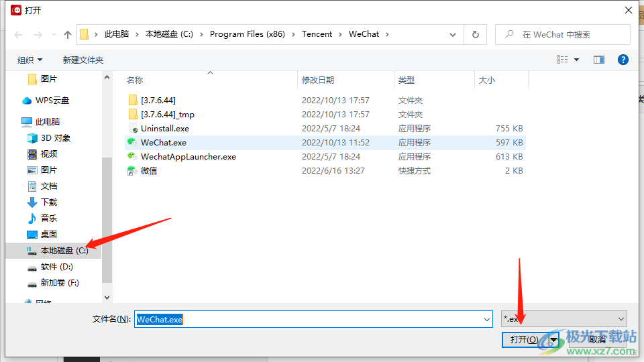
Task: Expand the address bar history dropdown
Action: (x=453, y=35)
